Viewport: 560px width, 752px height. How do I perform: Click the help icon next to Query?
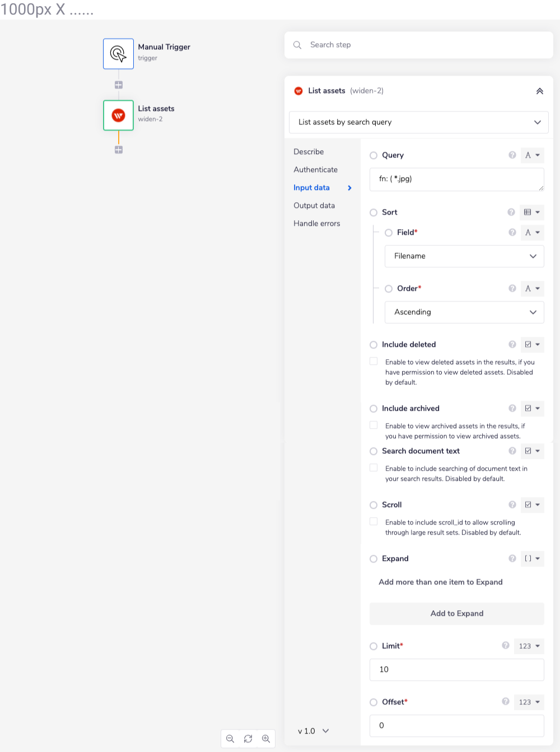coord(512,155)
